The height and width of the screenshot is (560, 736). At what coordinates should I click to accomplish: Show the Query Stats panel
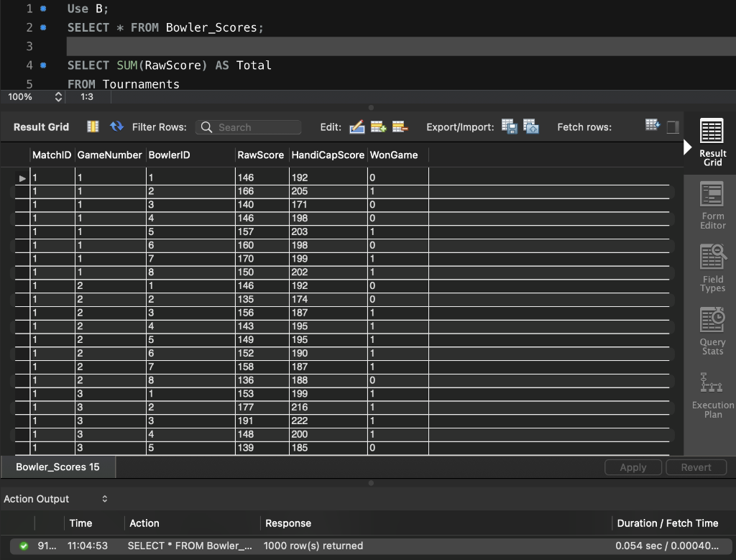click(712, 331)
